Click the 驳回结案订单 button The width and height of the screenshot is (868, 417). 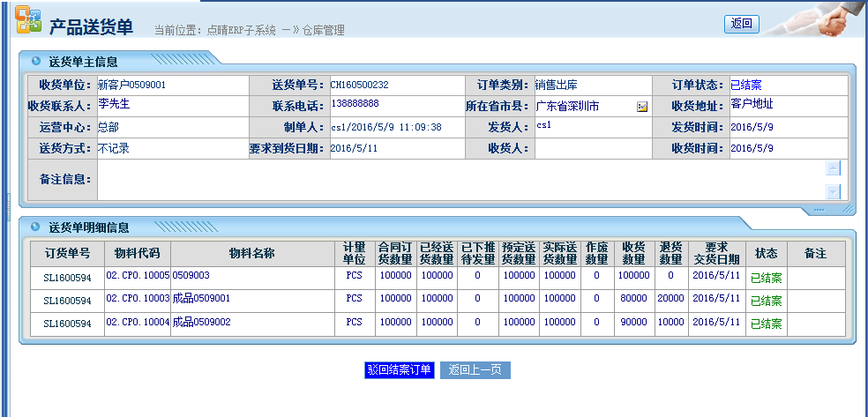pos(400,370)
